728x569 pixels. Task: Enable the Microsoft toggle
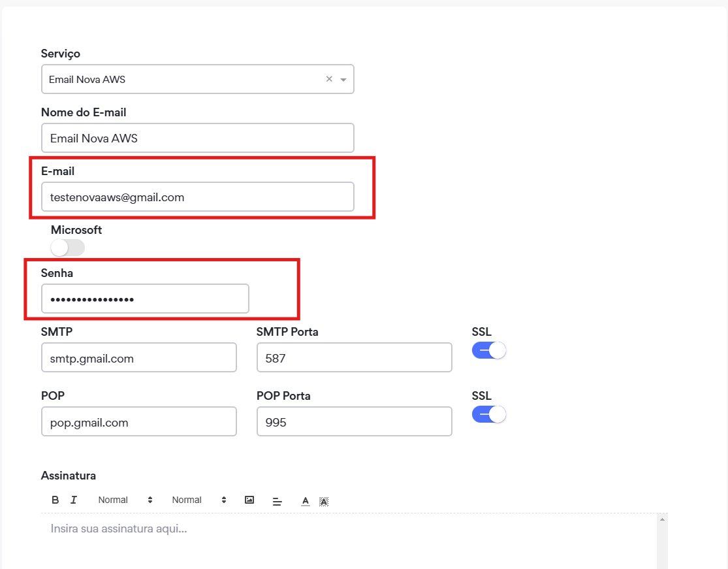[x=67, y=248]
